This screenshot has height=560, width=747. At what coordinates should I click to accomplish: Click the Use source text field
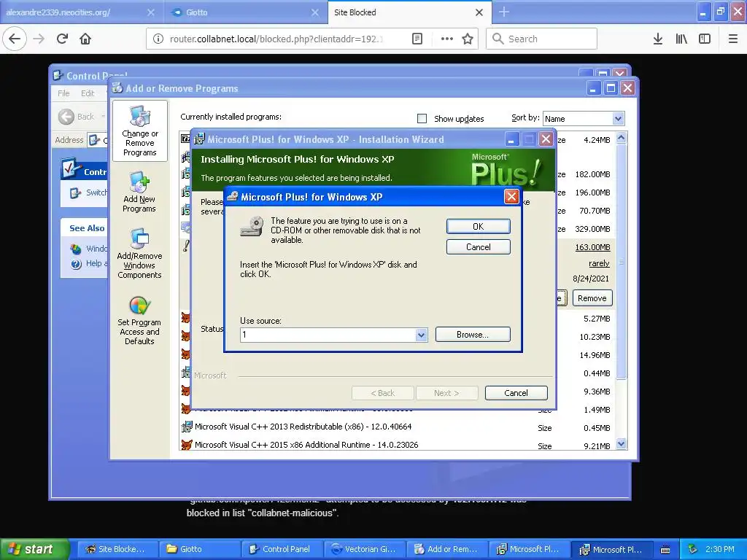pyautogui.click(x=328, y=335)
